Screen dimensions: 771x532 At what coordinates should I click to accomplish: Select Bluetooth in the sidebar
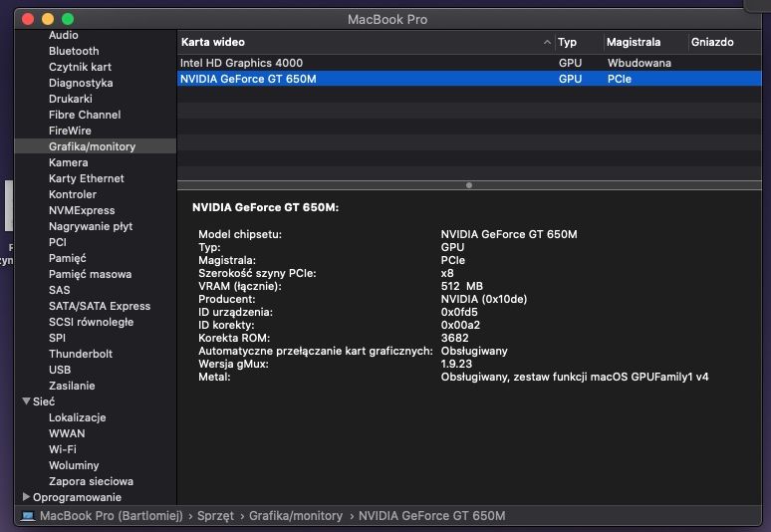pyautogui.click(x=74, y=51)
